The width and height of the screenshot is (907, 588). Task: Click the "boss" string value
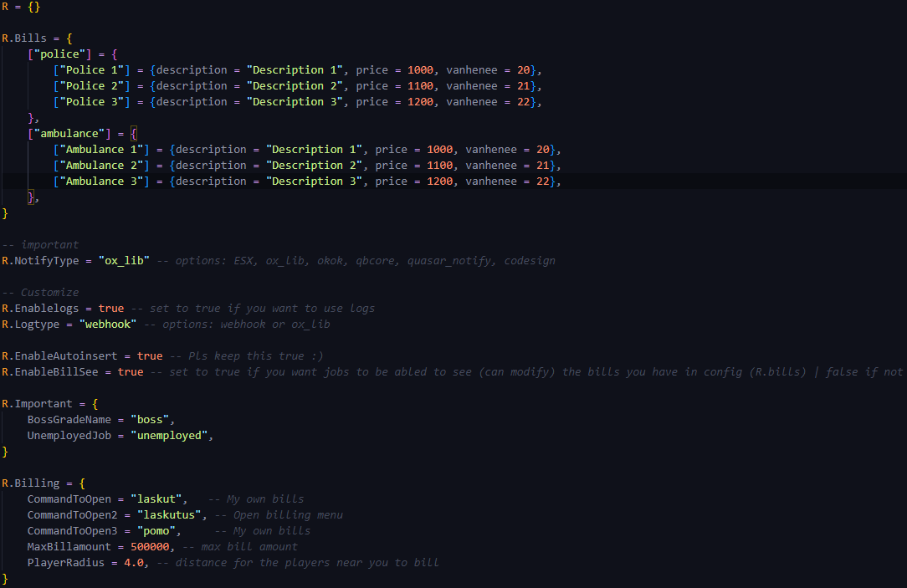(150, 420)
